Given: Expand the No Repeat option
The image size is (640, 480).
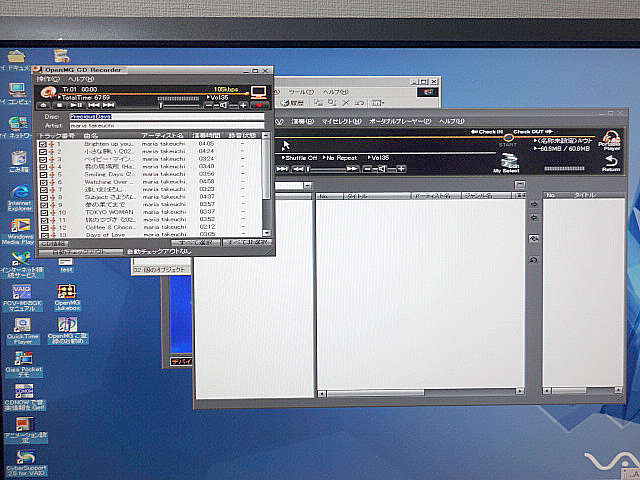Looking at the screenshot, I should click(x=340, y=158).
